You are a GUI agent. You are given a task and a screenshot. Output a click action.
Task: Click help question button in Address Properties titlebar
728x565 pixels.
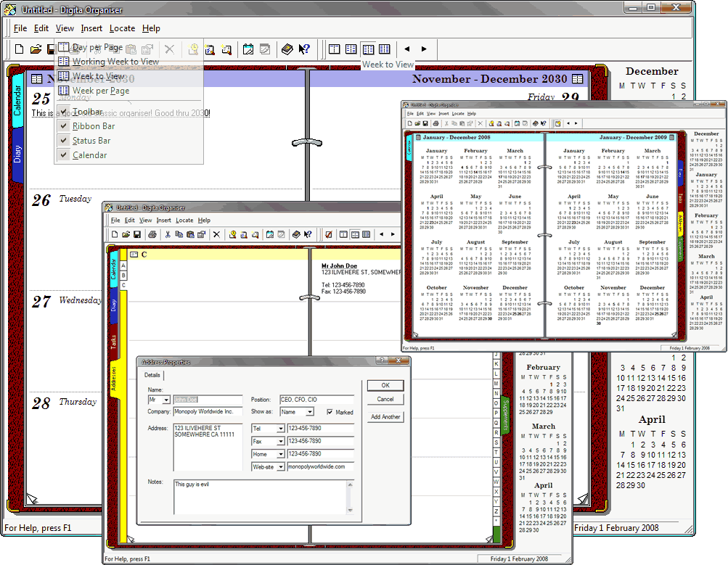point(382,361)
